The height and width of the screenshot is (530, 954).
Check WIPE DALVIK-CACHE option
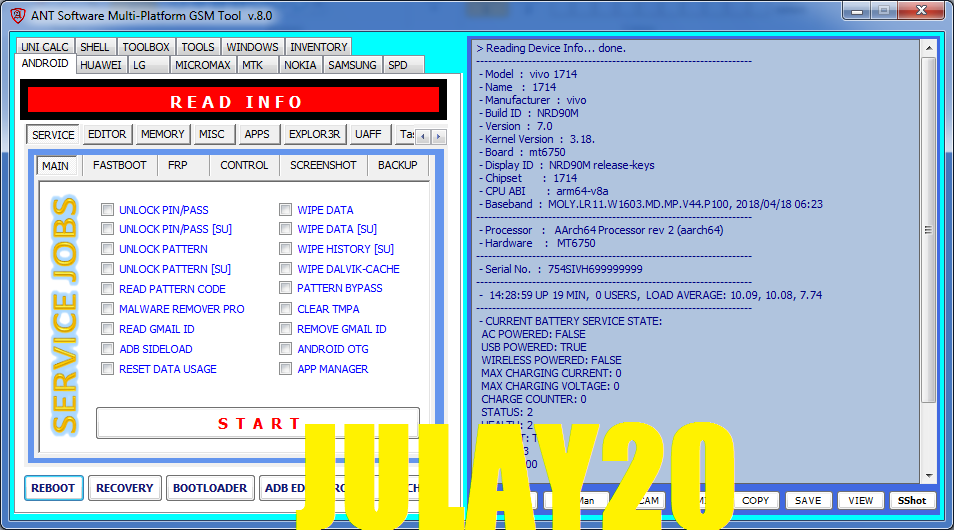(285, 269)
